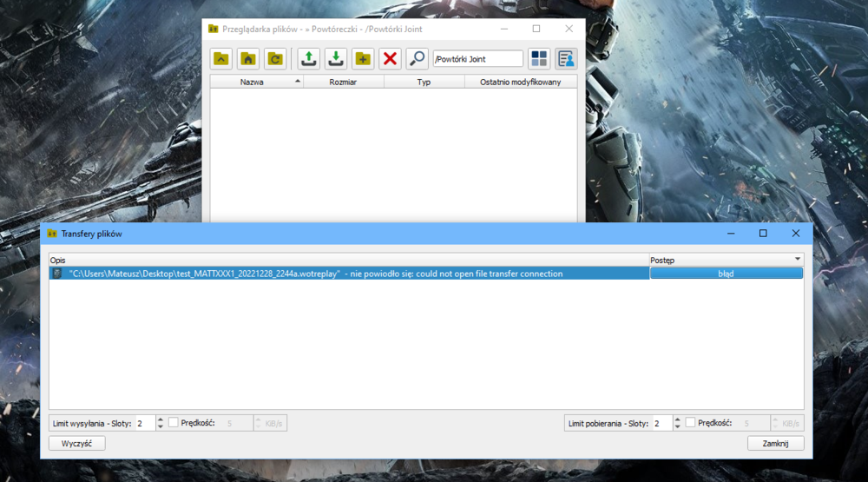Sort files by Typ column
The image size is (868, 482).
point(424,82)
